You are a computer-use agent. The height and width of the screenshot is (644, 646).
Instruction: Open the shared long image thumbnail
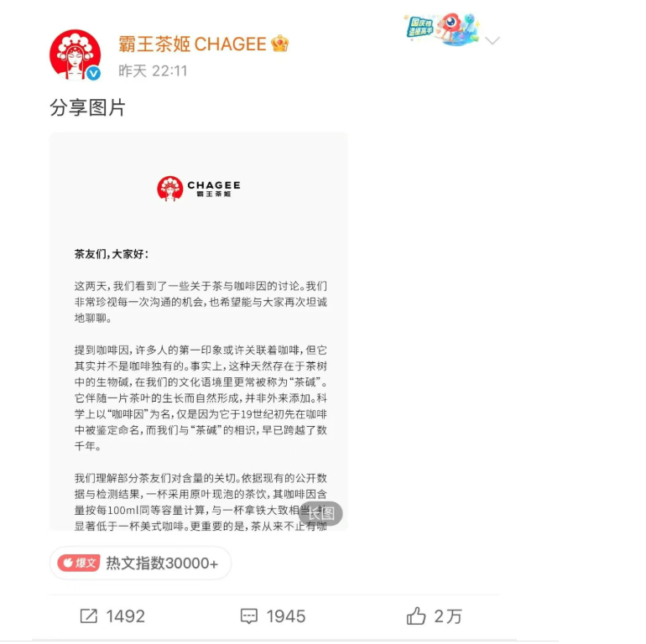click(x=199, y=331)
